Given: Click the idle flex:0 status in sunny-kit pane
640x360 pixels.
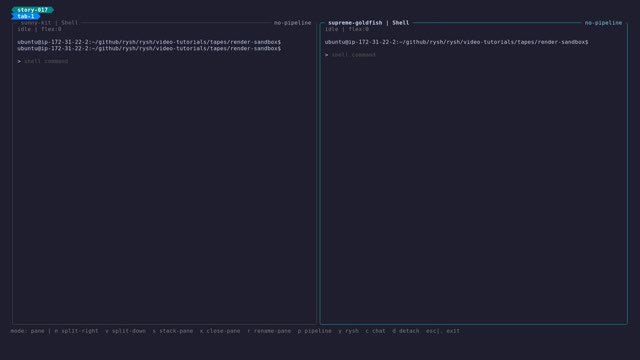Looking at the screenshot, I should coord(39,29).
